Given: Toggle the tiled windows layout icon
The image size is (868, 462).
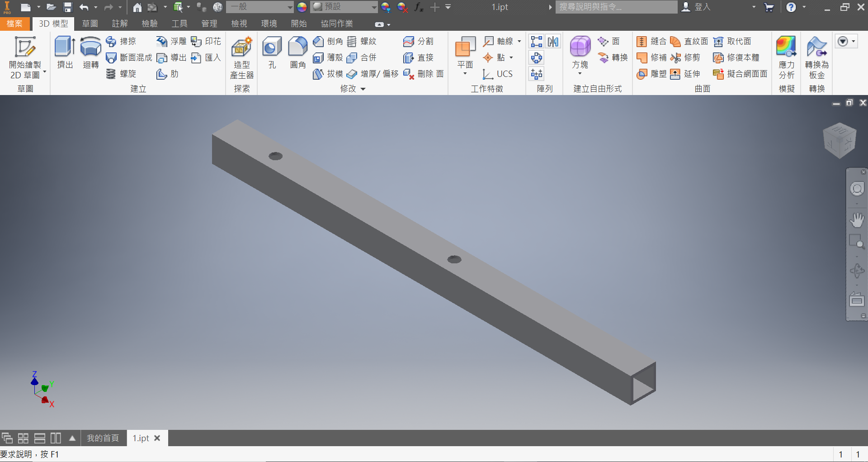Looking at the screenshot, I should coord(23,438).
